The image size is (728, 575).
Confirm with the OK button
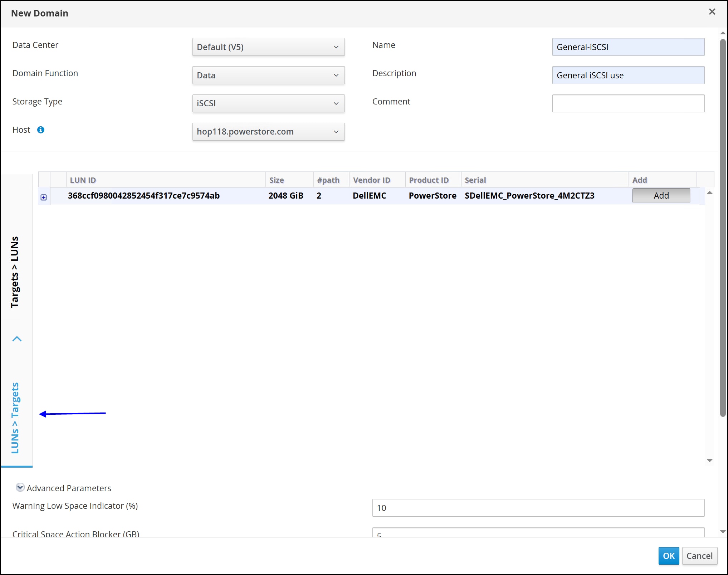(x=669, y=556)
